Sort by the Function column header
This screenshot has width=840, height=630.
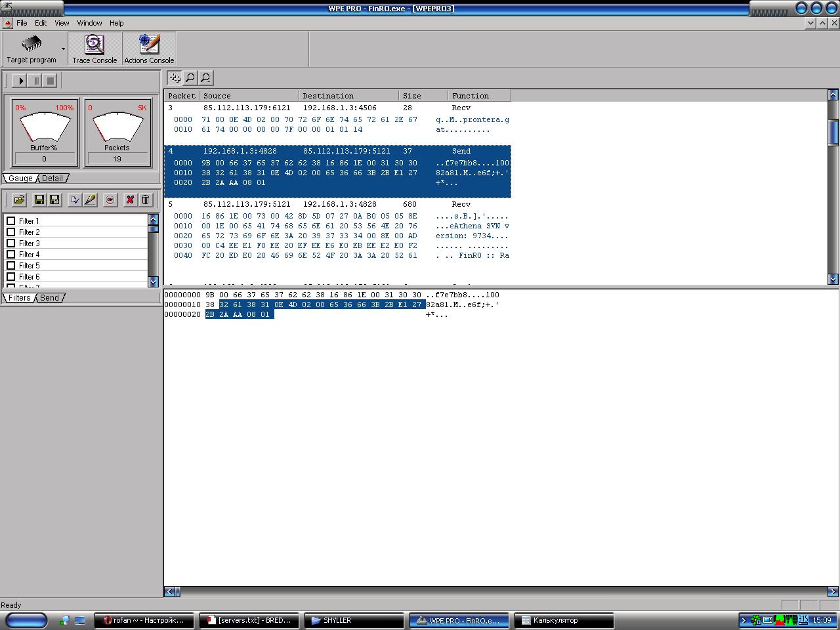pos(480,96)
